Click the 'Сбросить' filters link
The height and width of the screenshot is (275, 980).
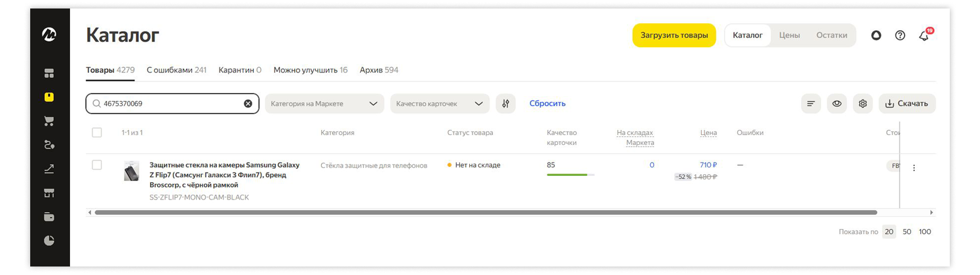pos(548,104)
